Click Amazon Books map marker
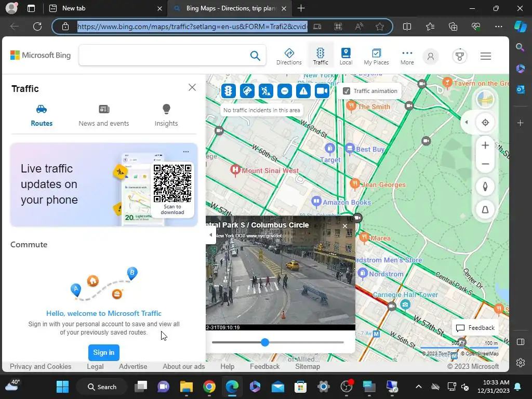 [x=316, y=202]
